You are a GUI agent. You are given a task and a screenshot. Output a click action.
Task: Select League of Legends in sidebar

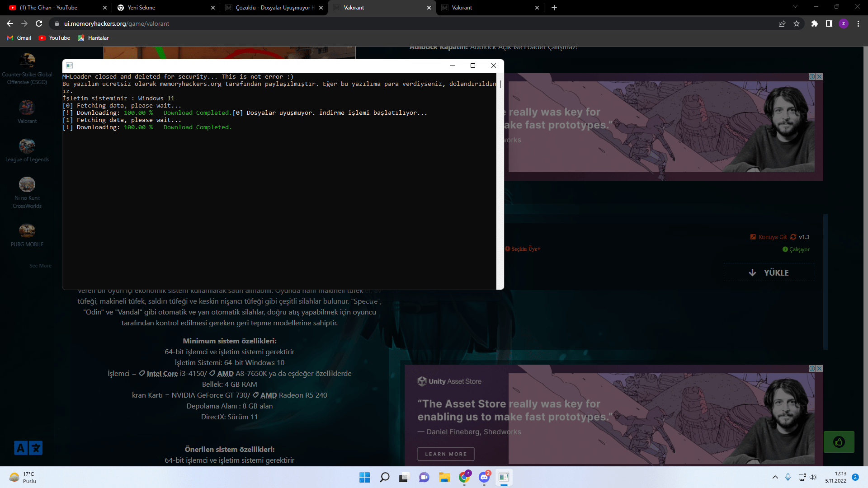point(27,150)
